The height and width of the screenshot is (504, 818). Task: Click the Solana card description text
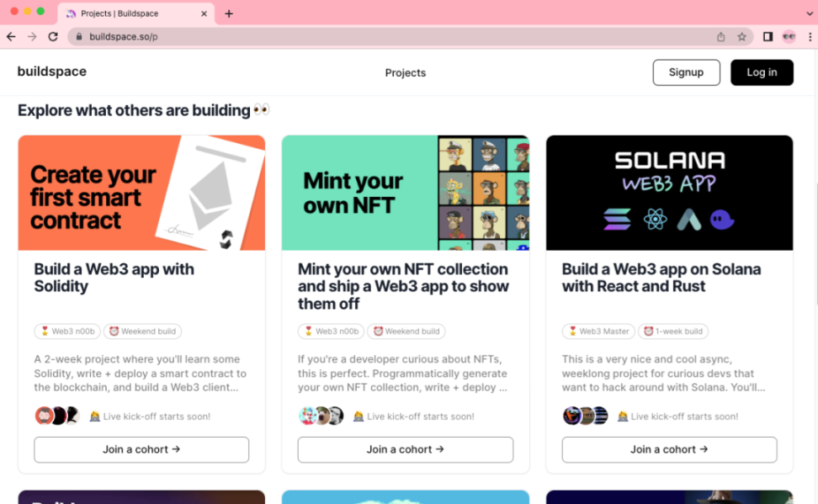click(x=664, y=373)
